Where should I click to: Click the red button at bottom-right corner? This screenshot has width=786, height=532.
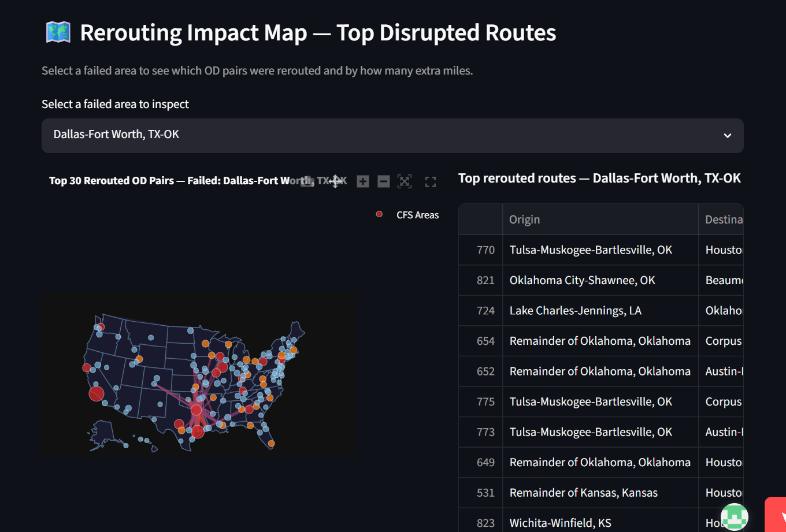point(776,514)
